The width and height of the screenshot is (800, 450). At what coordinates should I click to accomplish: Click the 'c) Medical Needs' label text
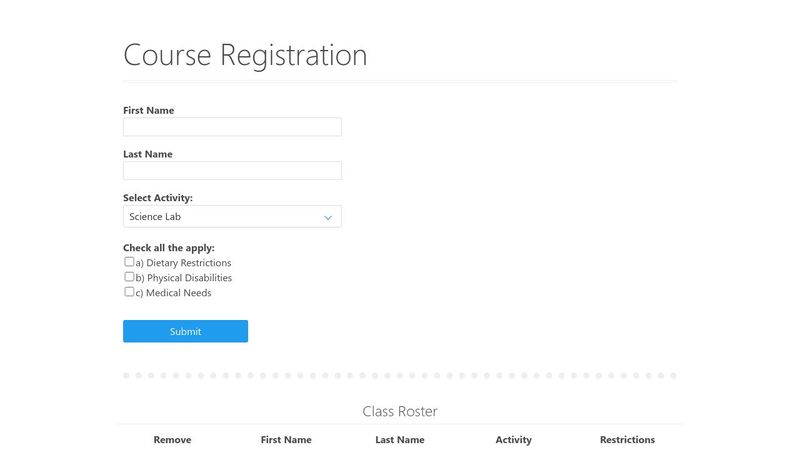(173, 293)
